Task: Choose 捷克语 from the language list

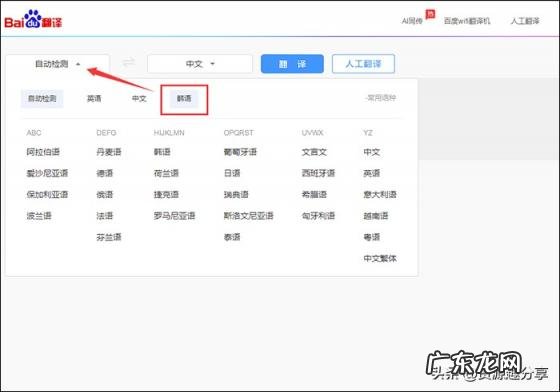Action: pyautogui.click(x=166, y=195)
